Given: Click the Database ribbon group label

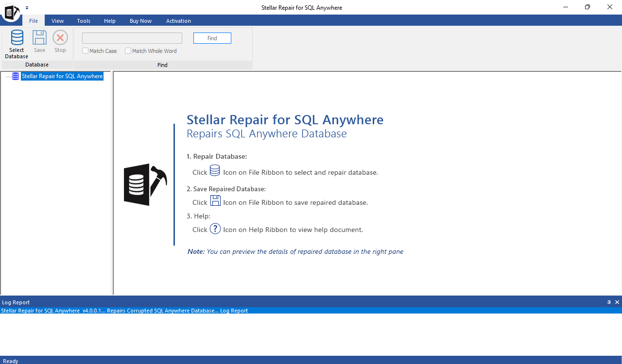Looking at the screenshot, I should click(x=37, y=65).
